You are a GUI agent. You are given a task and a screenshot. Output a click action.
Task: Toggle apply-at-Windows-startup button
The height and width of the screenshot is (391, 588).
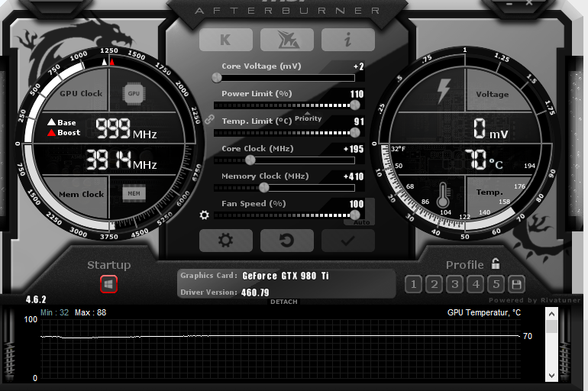point(108,284)
